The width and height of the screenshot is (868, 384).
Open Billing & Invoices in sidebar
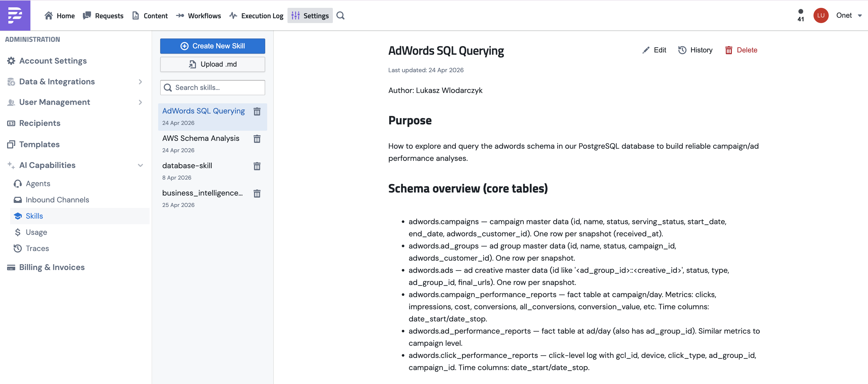[x=52, y=267]
